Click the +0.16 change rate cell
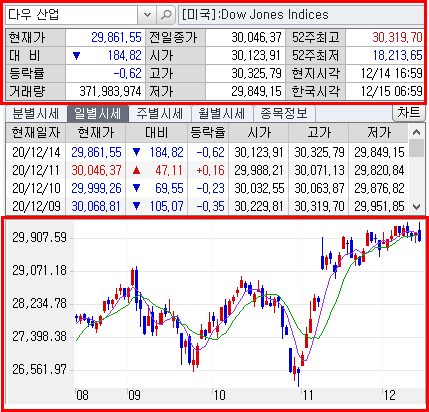This screenshot has height=412, width=429. [210, 170]
